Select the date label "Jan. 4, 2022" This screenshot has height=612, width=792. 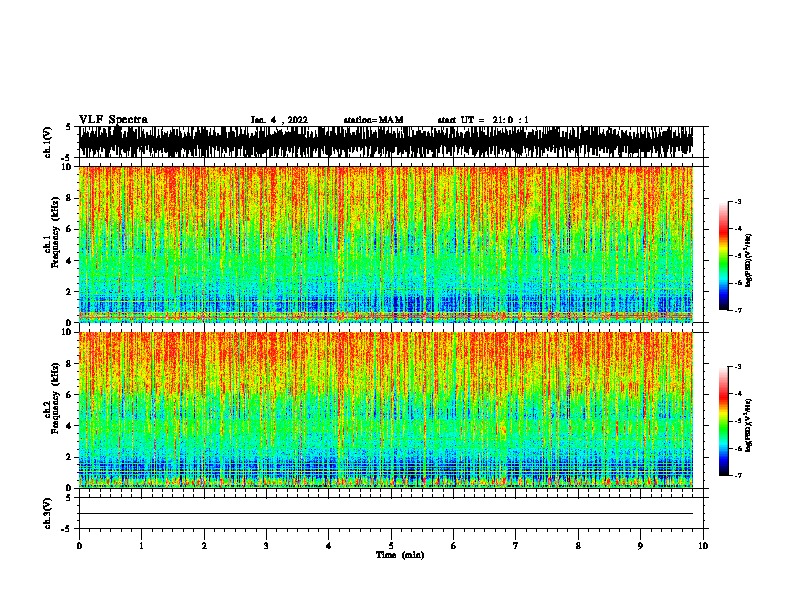(279, 120)
